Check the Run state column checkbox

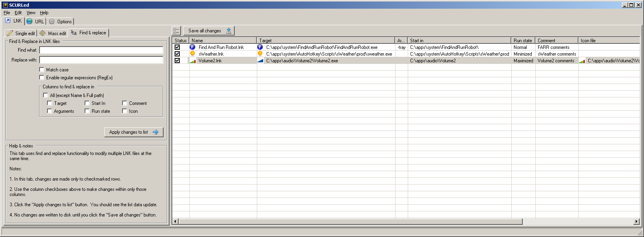tap(87, 111)
